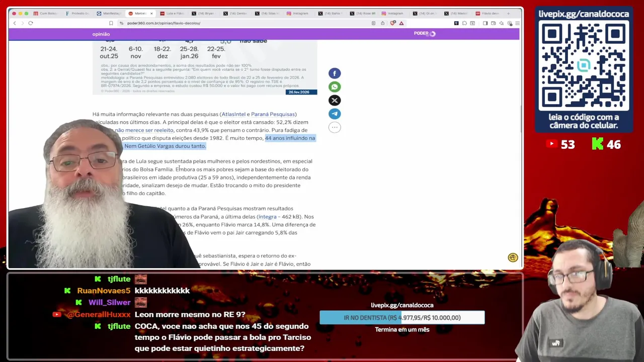
Task: Share article via WhatsApp
Action: tap(335, 87)
